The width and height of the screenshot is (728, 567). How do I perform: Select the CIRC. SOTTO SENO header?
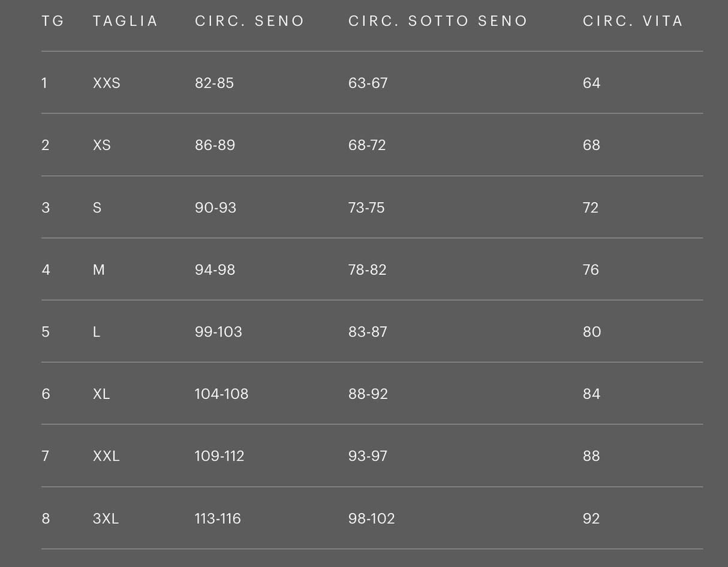[438, 21]
